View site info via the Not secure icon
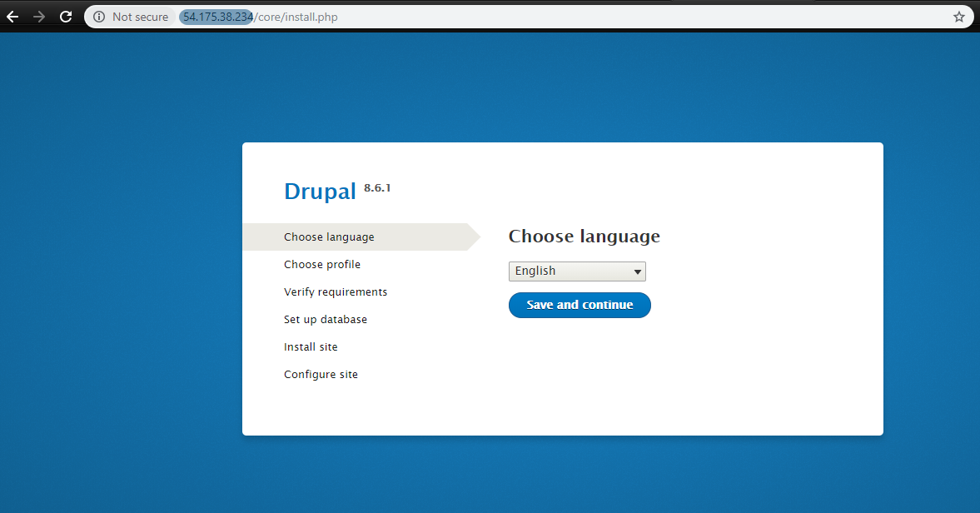980x513 pixels. (x=99, y=17)
